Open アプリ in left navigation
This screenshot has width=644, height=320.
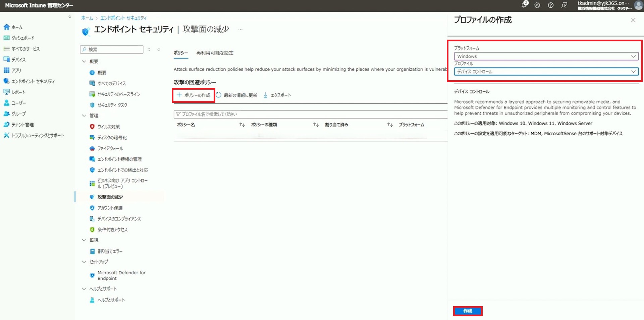click(12, 70)
